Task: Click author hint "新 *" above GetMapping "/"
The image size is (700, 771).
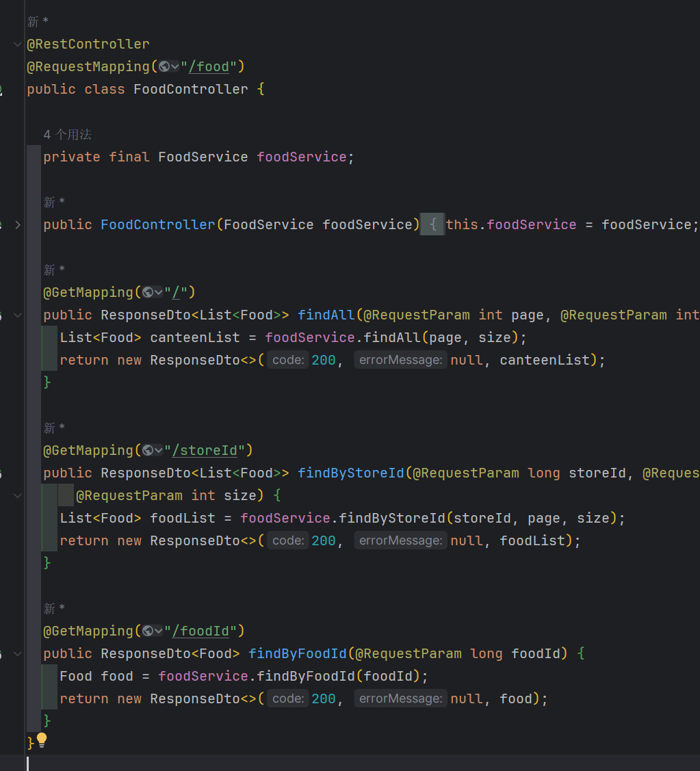Action: [54, 270]
